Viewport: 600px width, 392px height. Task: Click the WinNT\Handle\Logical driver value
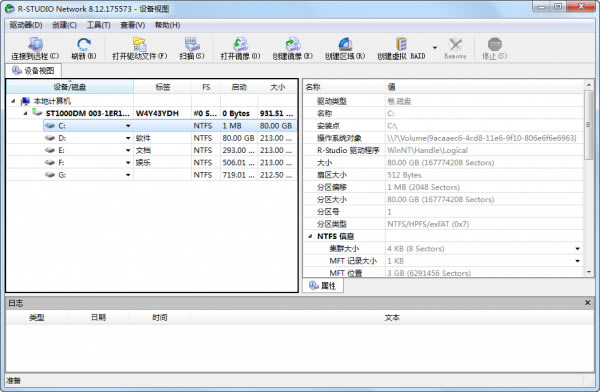427,150
